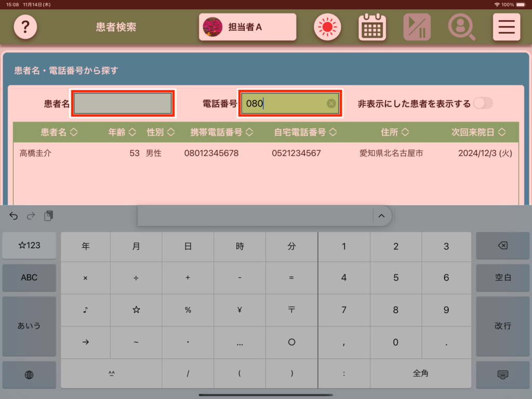Screen dimensions: 532x399
Task: Open help with the question mark icon
Action: 25,27
